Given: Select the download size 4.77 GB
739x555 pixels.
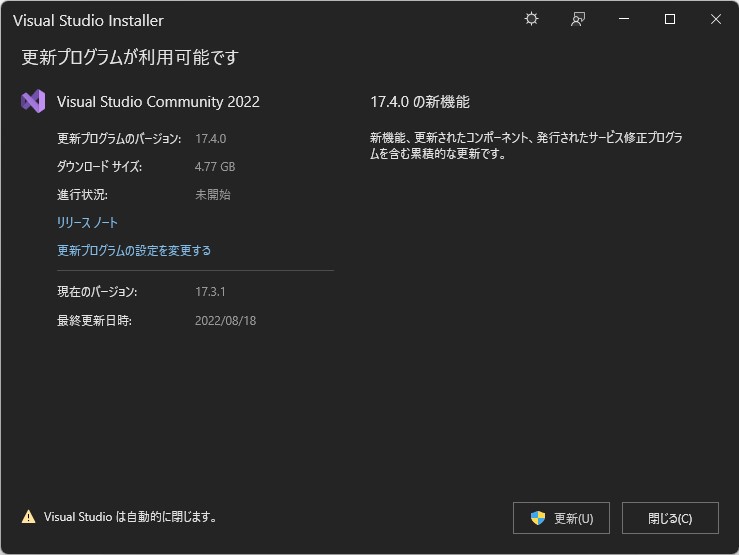Looking at the screenshot, I should tap(215, 166).
